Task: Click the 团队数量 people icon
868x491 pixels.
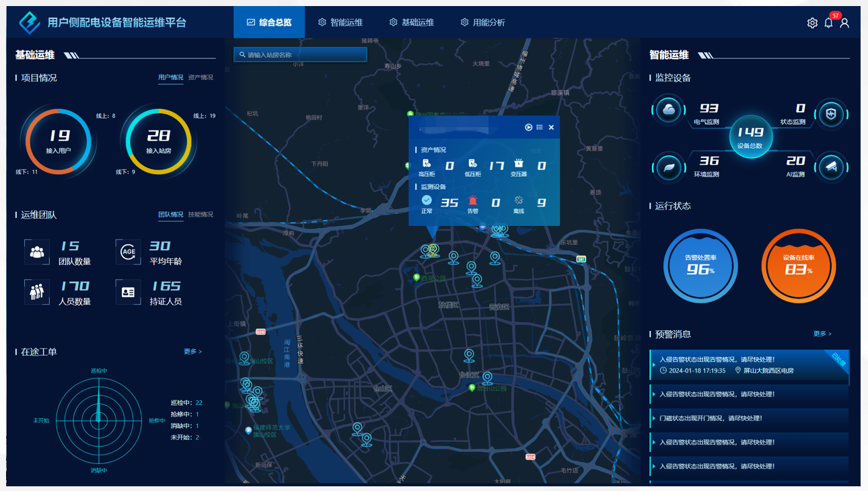Action: tap(37, 252)
